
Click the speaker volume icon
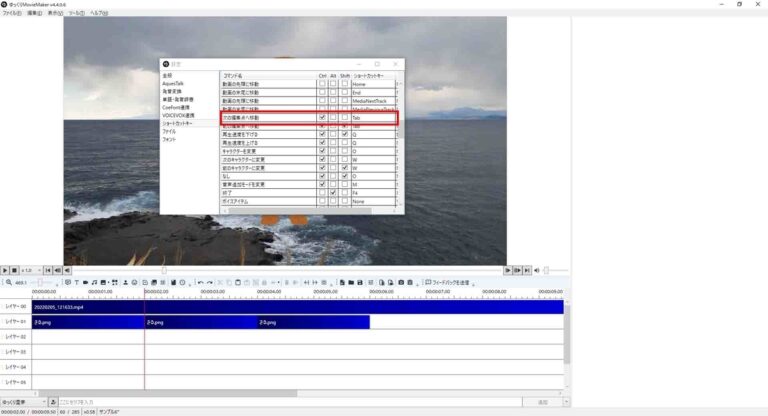(538, 270)
